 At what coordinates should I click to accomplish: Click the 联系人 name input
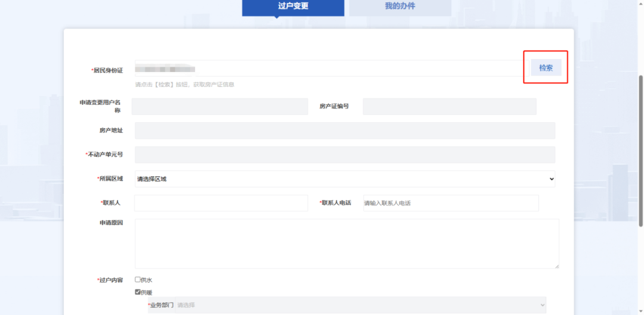[x=221, y=203]
